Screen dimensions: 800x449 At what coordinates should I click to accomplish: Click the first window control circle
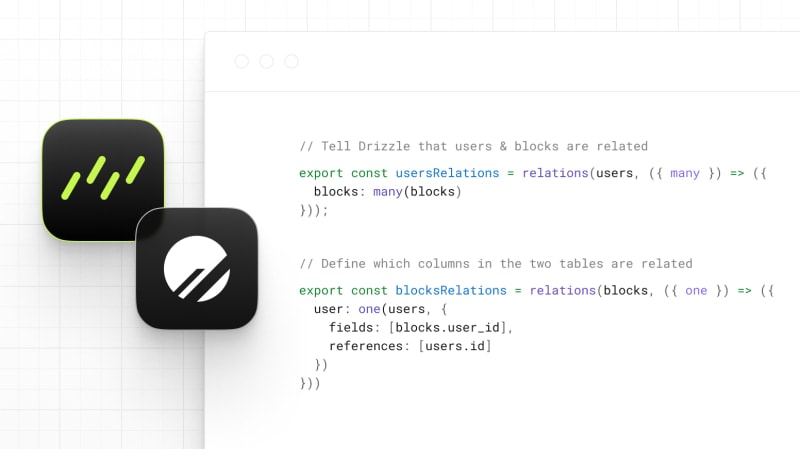242,61
